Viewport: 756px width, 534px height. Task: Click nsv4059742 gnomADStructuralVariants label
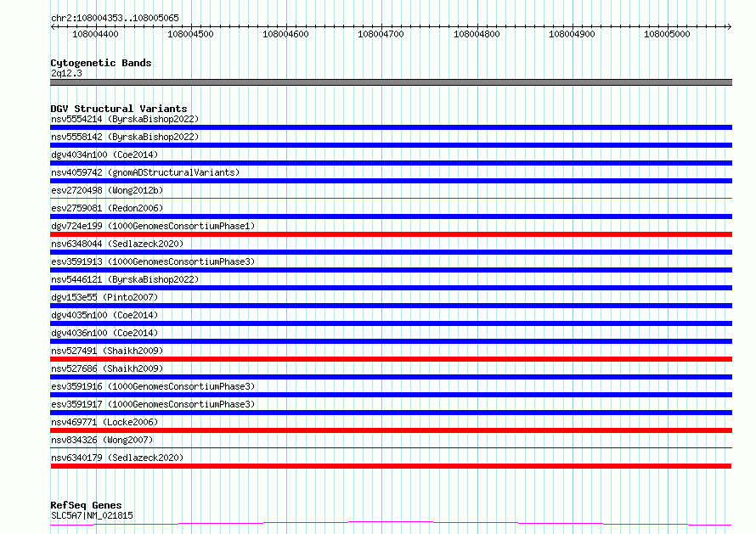point(145,172)
